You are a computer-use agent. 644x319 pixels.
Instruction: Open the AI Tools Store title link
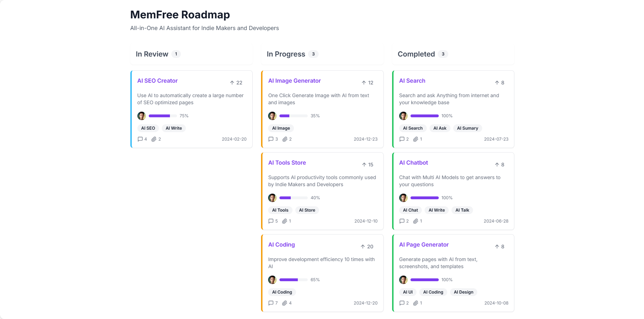click(x=287, y=163)
